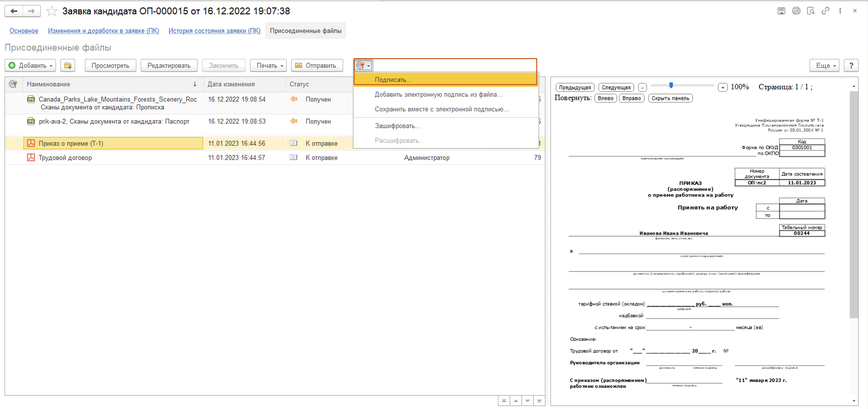Select the Трудовой договор row

[x=275, y=157]
